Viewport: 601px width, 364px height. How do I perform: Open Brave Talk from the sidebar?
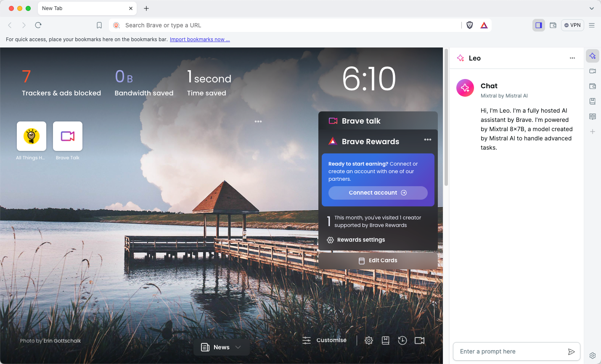[x=593, y=71]
